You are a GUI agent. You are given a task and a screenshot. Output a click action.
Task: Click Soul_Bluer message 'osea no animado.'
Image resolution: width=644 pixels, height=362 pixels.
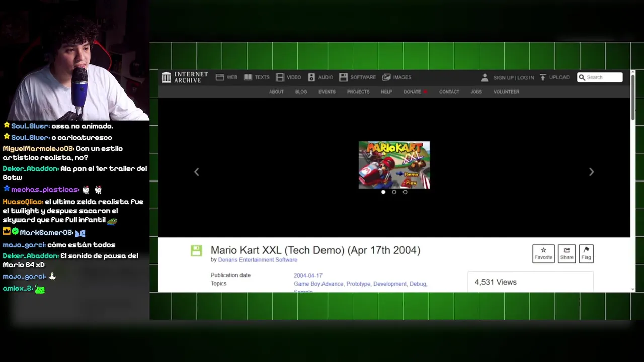click(x=82, y=126)
